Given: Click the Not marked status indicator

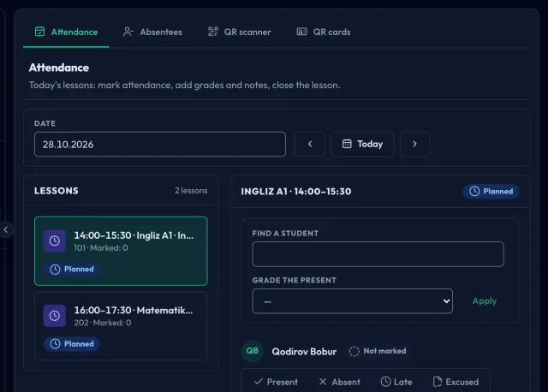Looking at the screenshot, I should pos(378,351).
